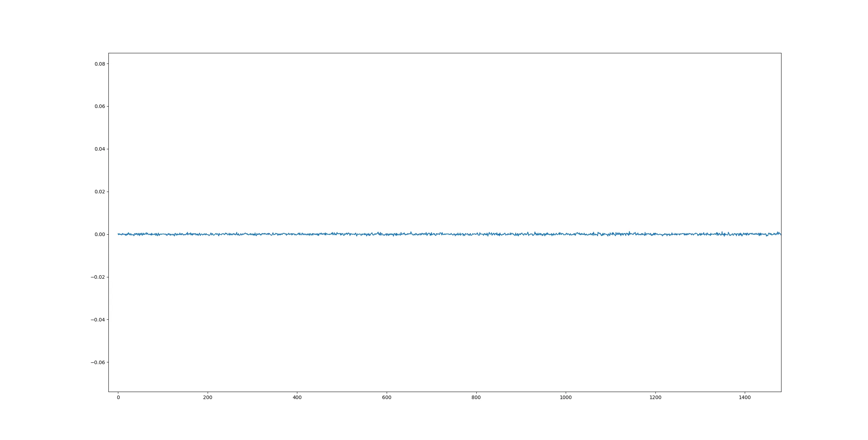Click the 0.00 y-axis tick label
868x440 pixels.
[99, 234]
